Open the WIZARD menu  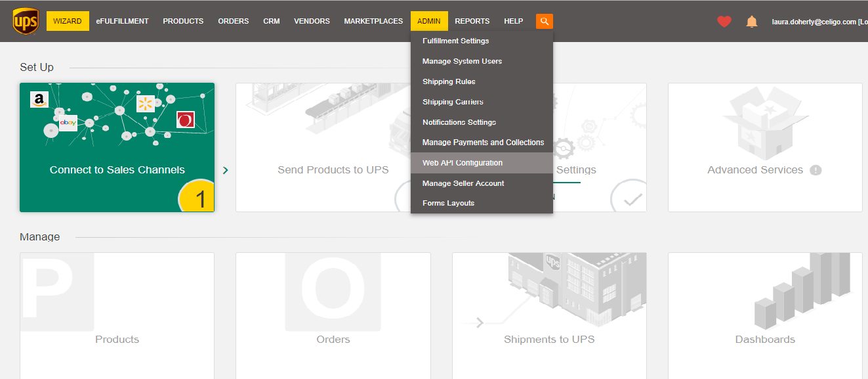pos(68,21)
